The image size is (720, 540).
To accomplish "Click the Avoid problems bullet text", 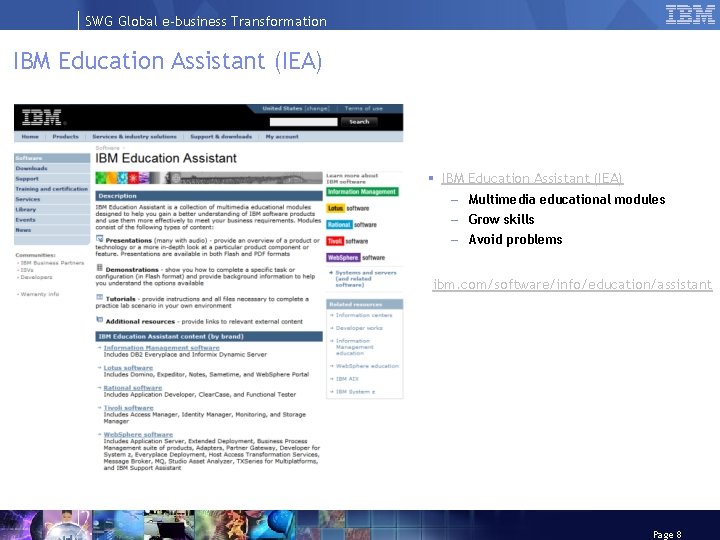I will [x=515, y=239].
